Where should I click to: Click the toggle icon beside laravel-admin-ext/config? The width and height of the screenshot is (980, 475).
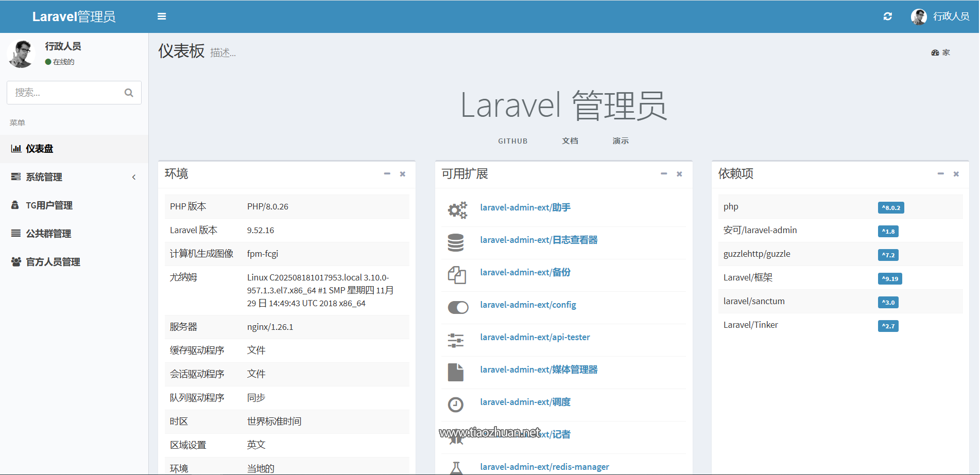[x=458, y=307]
